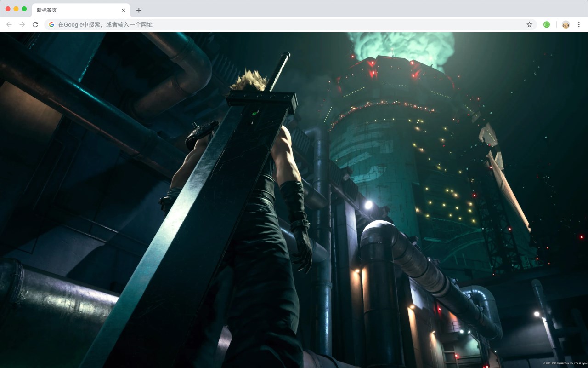Minimize the window with the yellow button
Screen dimensions: 588x368
(16, 9)
